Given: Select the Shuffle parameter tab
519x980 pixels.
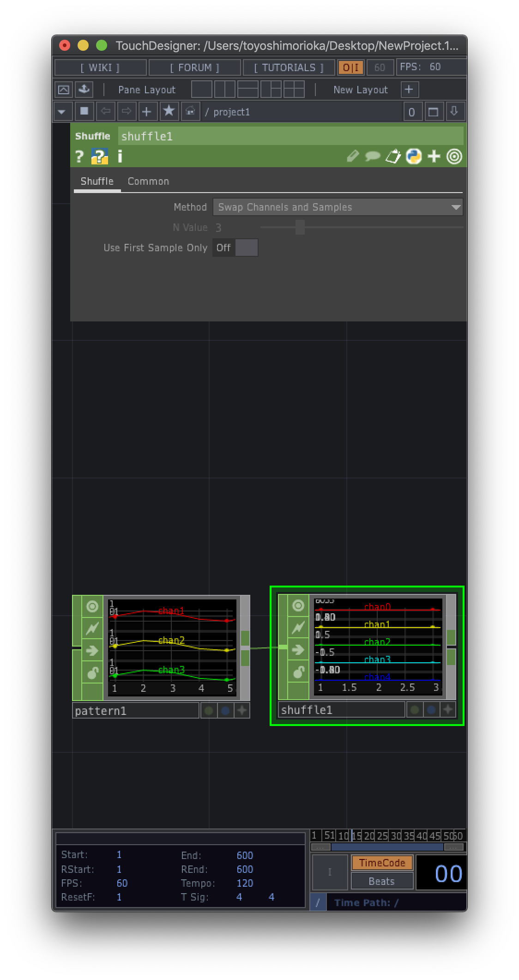Looking at the screenshot, I should (x=97, y=181).
